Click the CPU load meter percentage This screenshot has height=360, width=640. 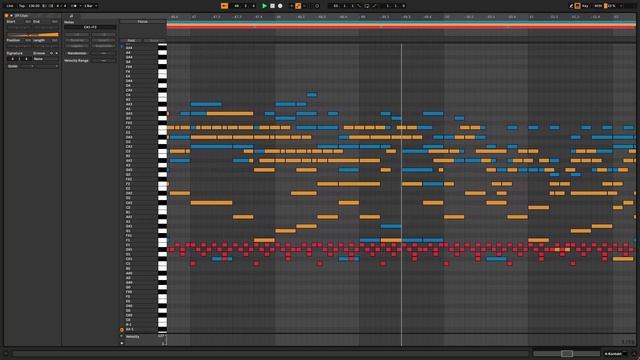(612, 6)
